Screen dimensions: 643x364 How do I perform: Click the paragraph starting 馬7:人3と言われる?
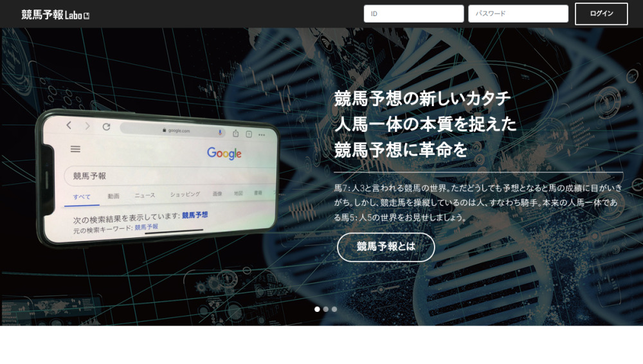478,203
